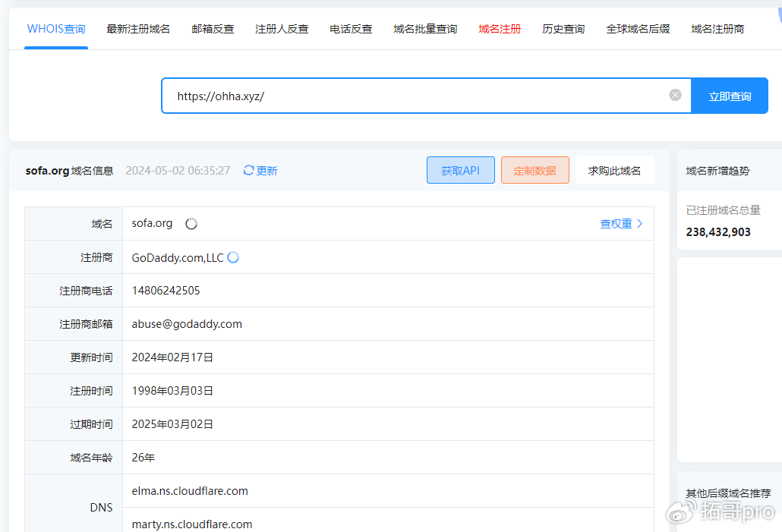
Task: Click the 注册商电话 row label
Action: [x=86, y=291]
